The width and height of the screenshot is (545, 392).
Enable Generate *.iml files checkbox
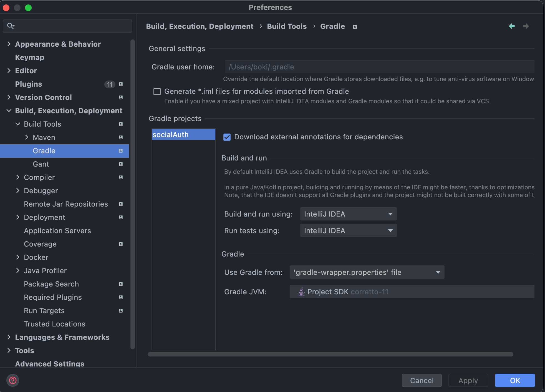tap(157, 92)
